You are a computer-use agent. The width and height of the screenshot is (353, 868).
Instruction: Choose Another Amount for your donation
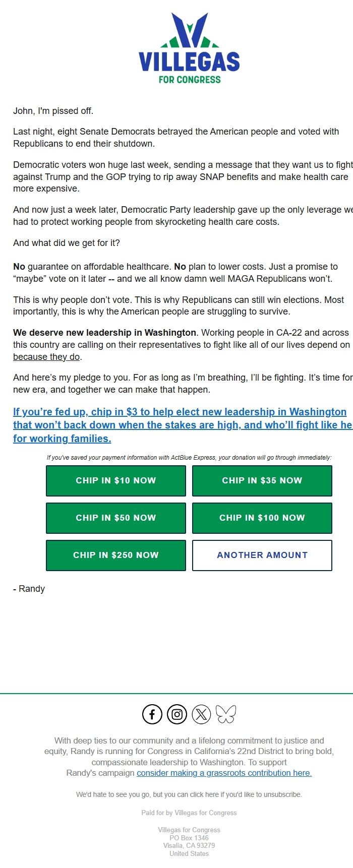262,555
